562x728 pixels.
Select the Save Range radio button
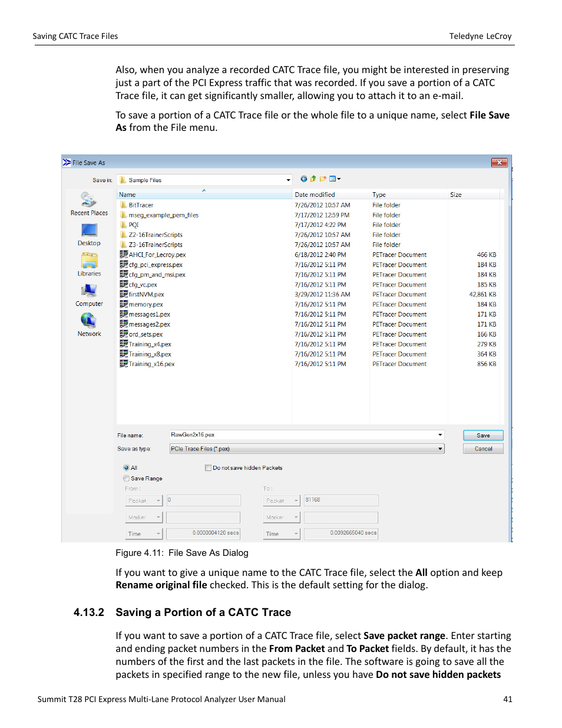point(126,478)
